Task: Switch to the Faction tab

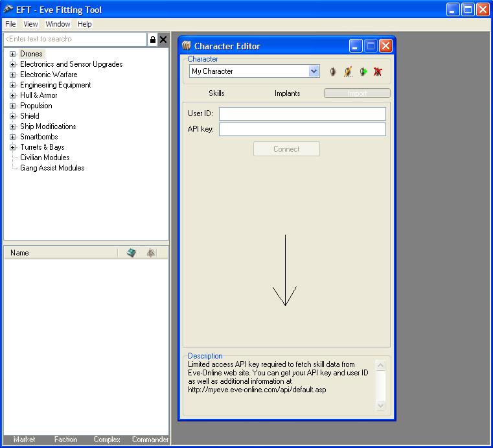Action: pos(65,440)
